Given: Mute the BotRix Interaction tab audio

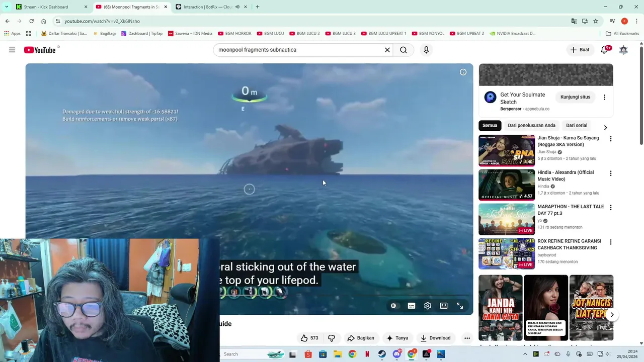Looking at the screenshot, I should tap(237, 7).
